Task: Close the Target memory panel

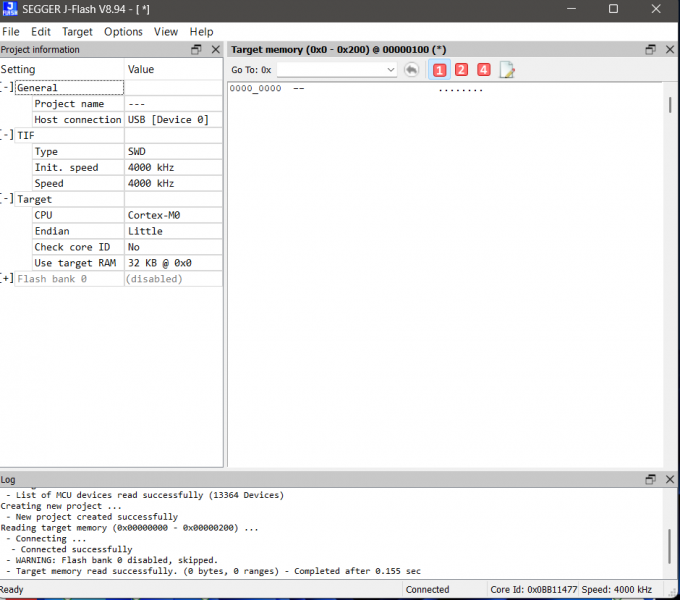Action: tap(669, 49)
